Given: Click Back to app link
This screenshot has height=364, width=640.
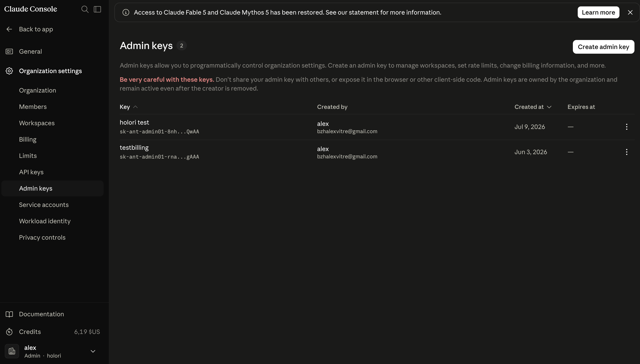Looking at the screenshot, I should tap(36, 29).
